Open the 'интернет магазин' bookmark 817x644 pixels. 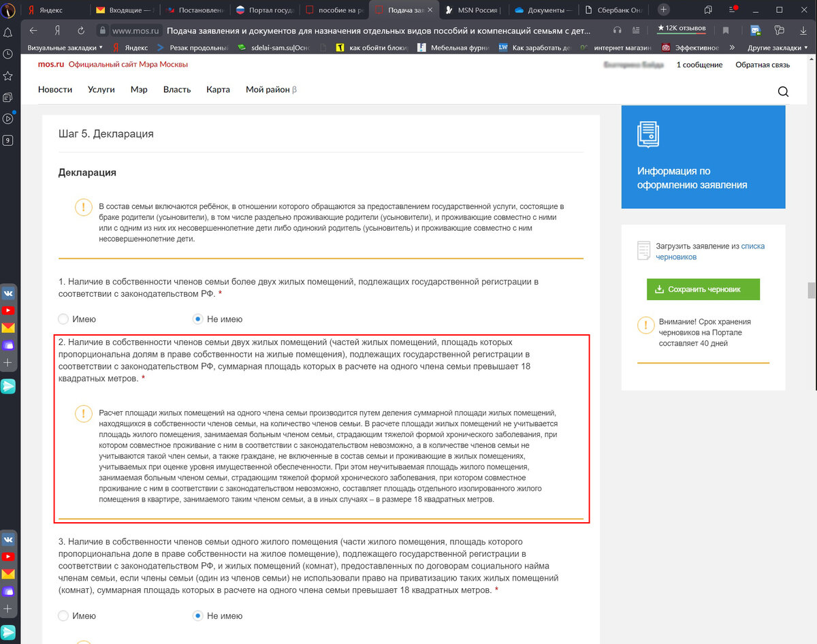tap(616, 48)
